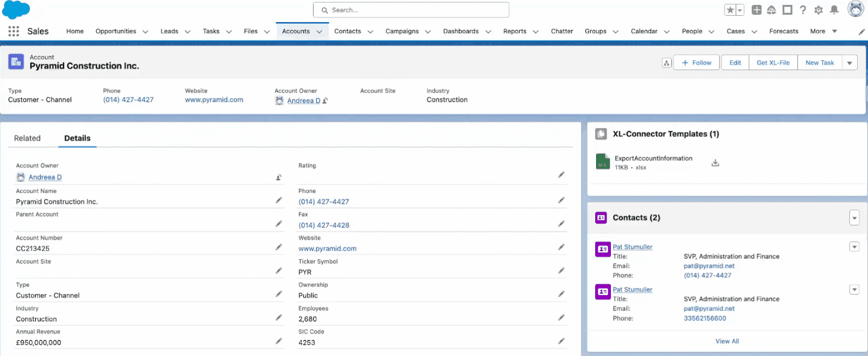Open the Setup gear icon
The width and height of the screenshot is (868, 356).
[819, 10]
